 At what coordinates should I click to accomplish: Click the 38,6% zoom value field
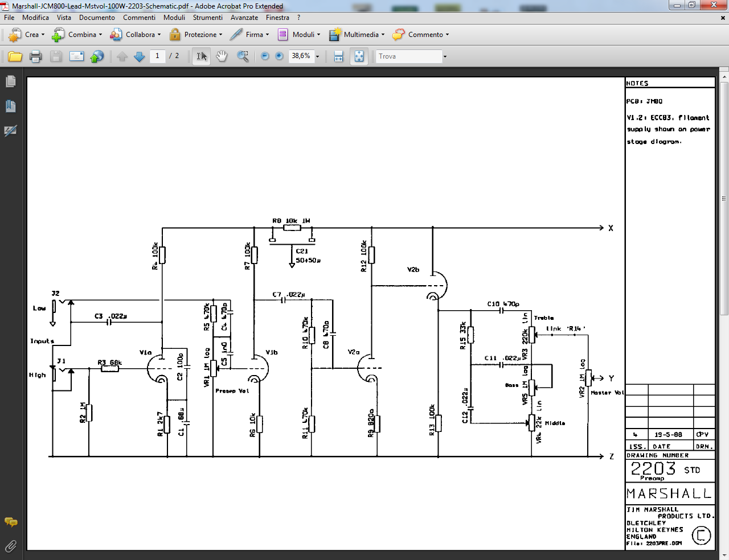pos(301,56)
